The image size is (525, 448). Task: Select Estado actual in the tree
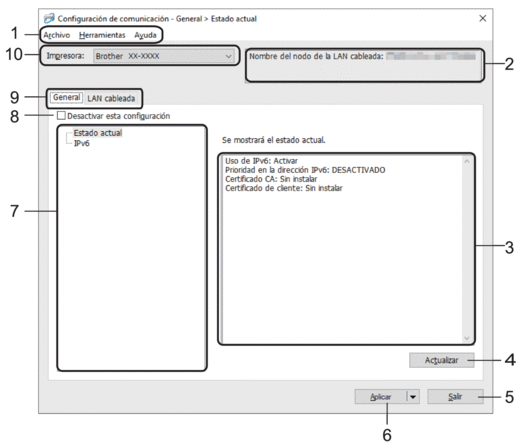pos(98,133)
